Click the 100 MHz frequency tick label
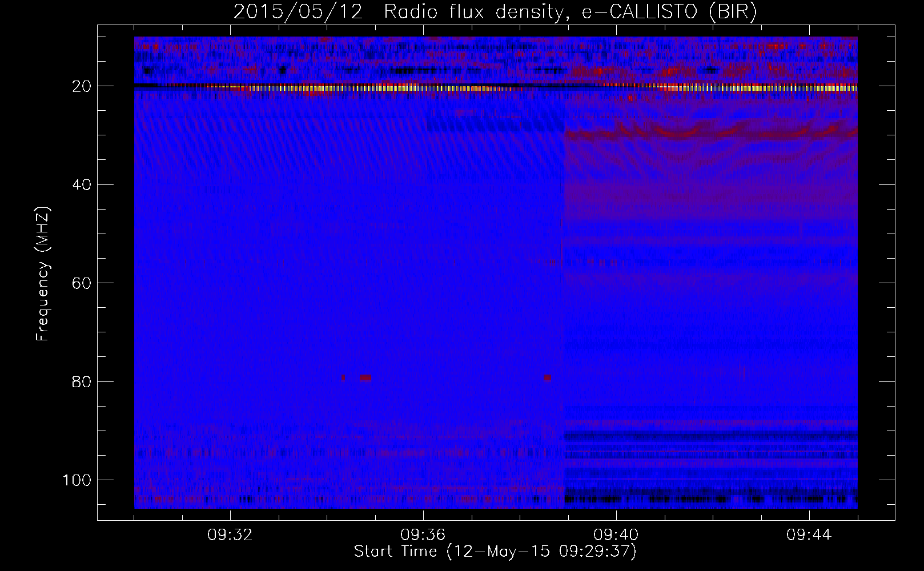The width and height of the screenshot is (924, 571). [78, 480]
